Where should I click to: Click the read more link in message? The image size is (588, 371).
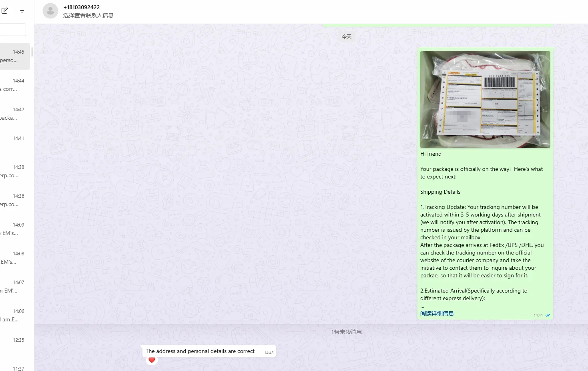pyautogui.click(x=437, y=313)
